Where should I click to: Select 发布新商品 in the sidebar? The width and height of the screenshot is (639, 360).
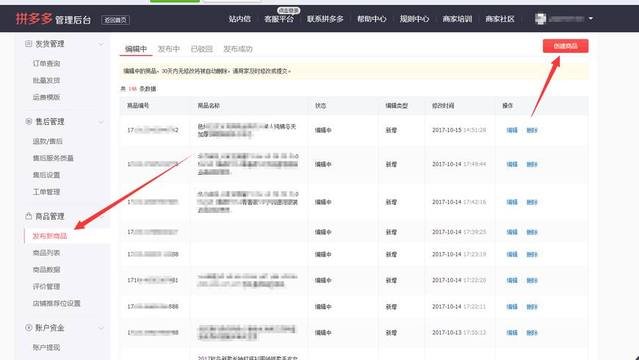coord(50,236)
